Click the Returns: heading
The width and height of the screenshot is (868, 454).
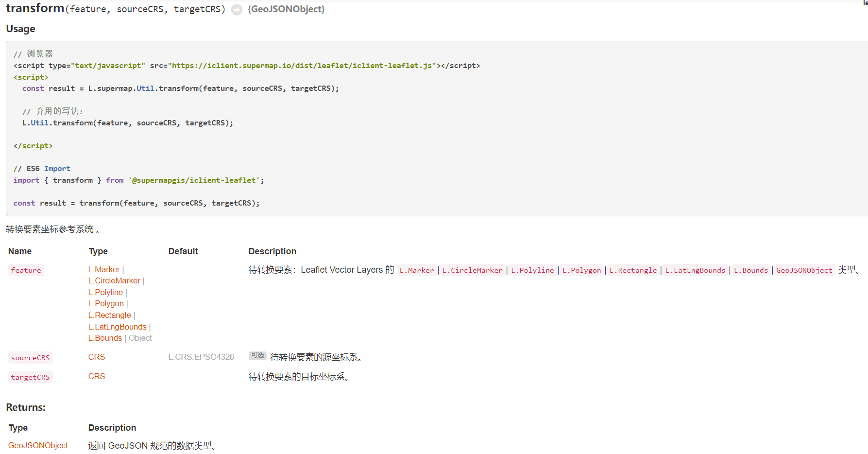[x=26, y=407]
